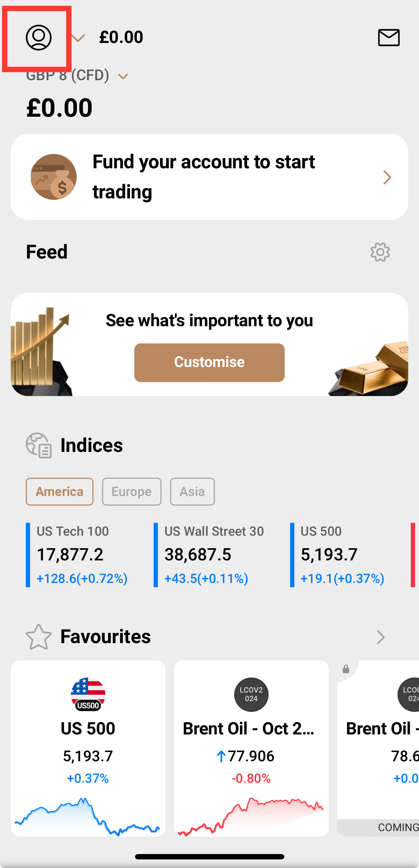Open the mail inbox envelope icon

click(389, 38)
